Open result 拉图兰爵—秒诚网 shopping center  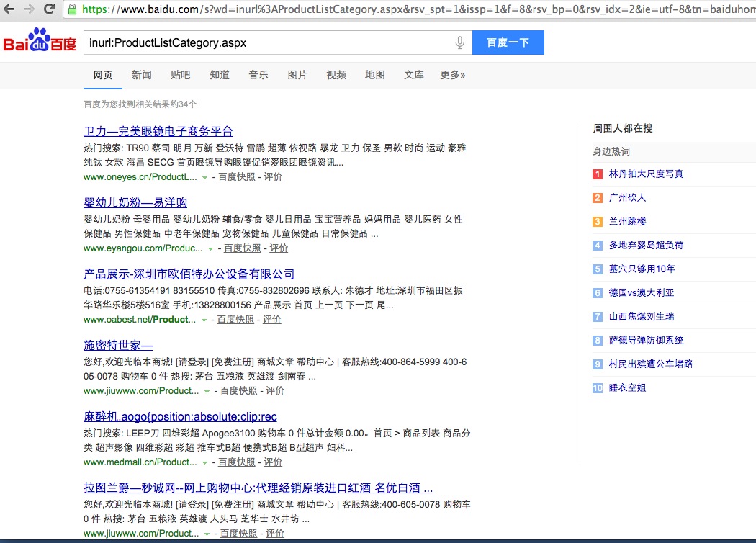tap(258, 488)
